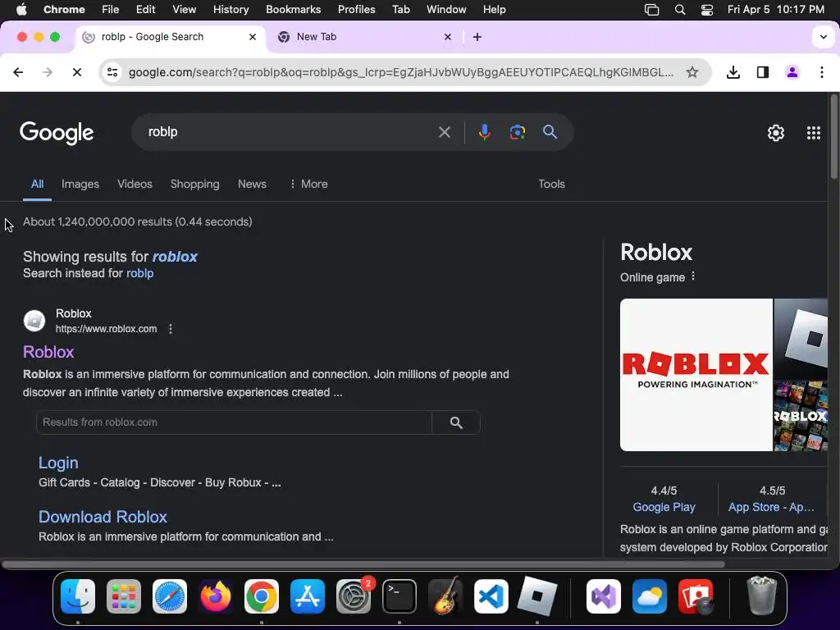Open System Settings in the dock
The image size is (840, 630).
click(x=354, y=596)
